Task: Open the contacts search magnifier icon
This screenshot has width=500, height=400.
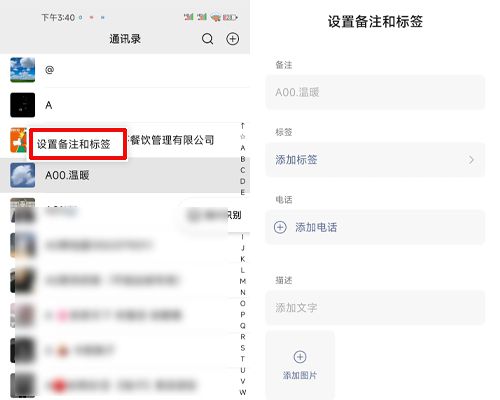Action: click(x=207, y=39)
